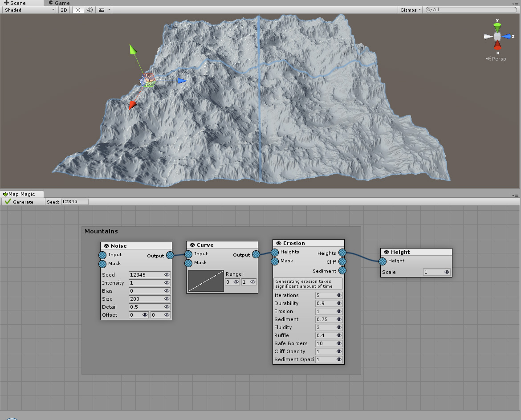Click the Mask input connector on the Curve node
Screen dimensions: 521x420
(188, 262)
